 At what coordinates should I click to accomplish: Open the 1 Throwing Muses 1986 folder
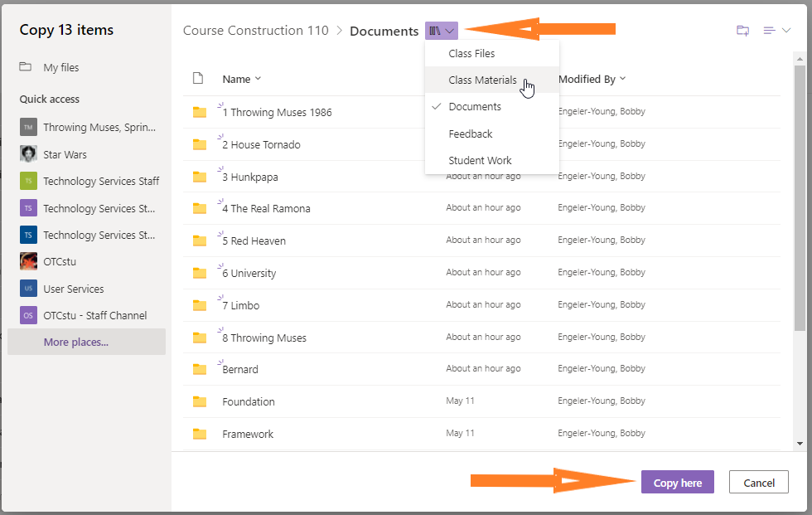pos(277,113)
